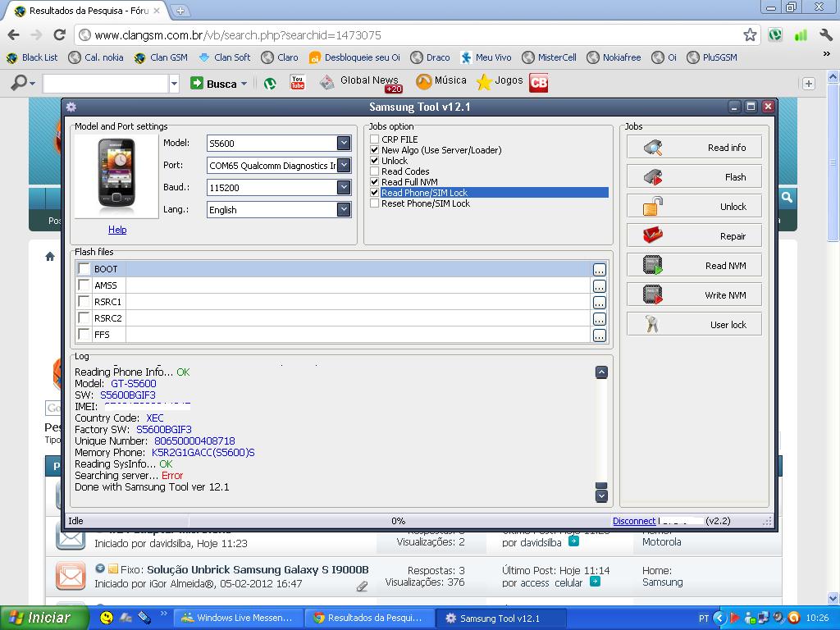Click the smiley icon in the taskbar quick launch
840x630 pixels.
107,618
